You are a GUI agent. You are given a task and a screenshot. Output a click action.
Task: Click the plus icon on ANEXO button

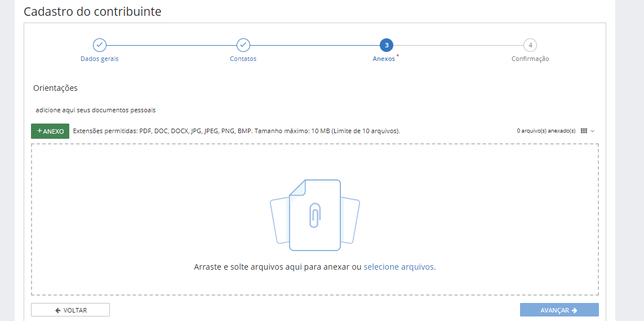tap(39, 131)
